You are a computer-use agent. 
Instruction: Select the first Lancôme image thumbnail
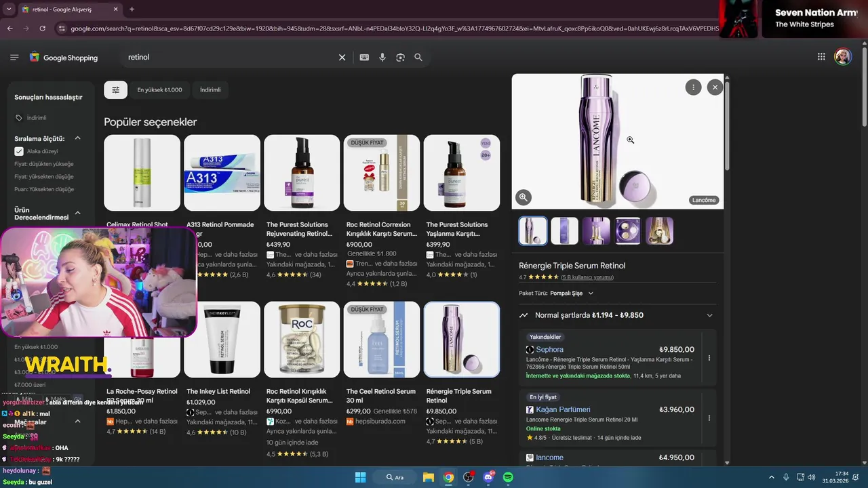(x=533, y=231)
